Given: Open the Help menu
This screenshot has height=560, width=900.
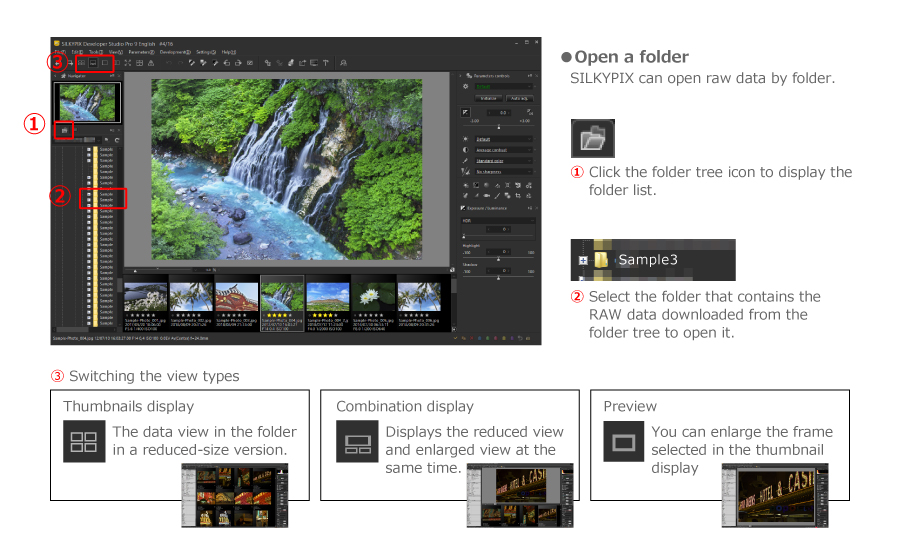Looking at the screenshot, I should click(x=229, y=52).
